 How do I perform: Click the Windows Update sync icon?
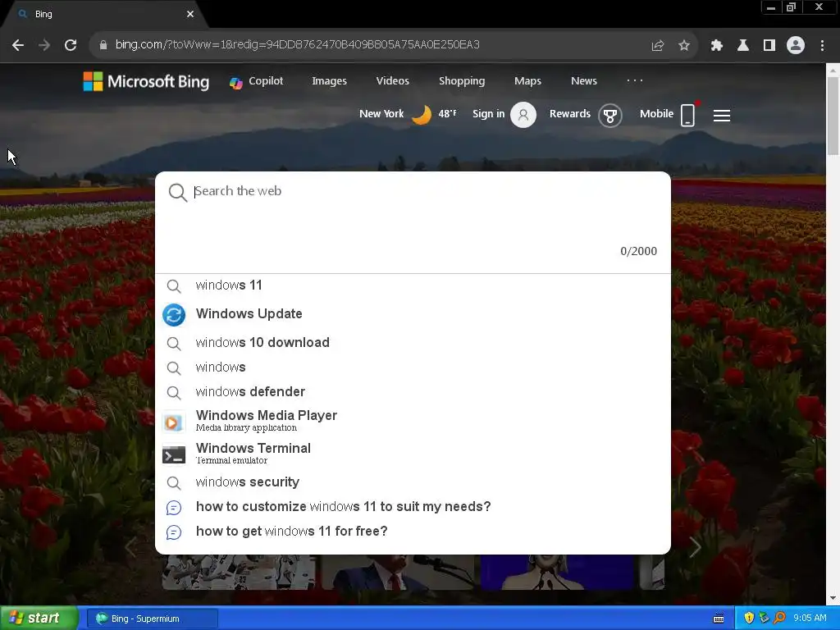click(x=174, y=315)
